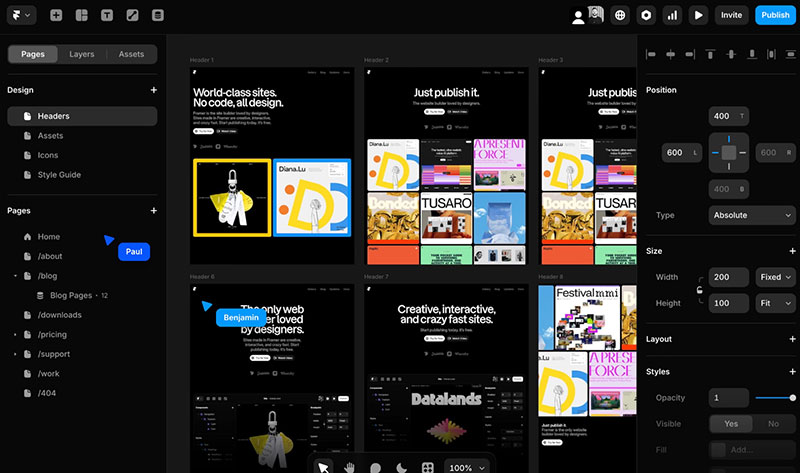Click the Width value field 200
Image resolution: width=800 pixels, height=473 pixels.
tap(729, 277)
